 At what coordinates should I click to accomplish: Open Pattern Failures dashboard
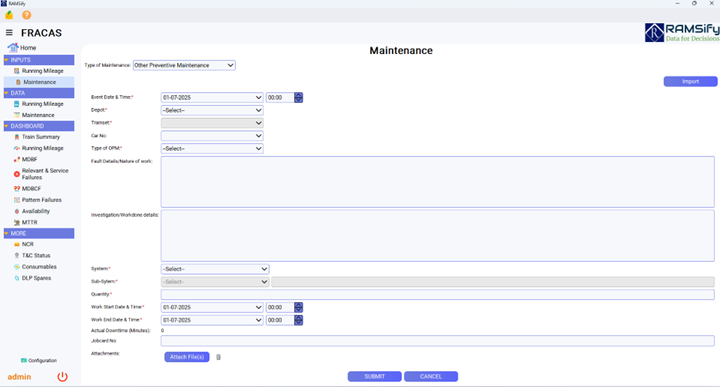[x=38, y=200]
